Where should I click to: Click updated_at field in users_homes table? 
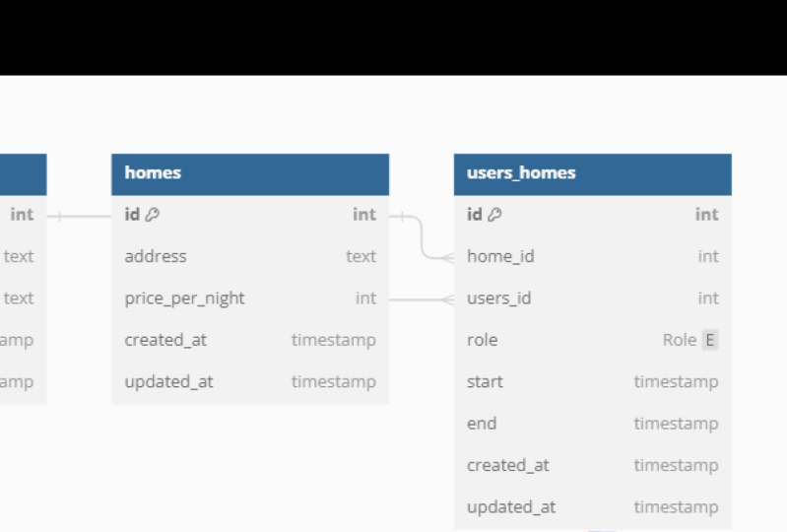[511, 507]
